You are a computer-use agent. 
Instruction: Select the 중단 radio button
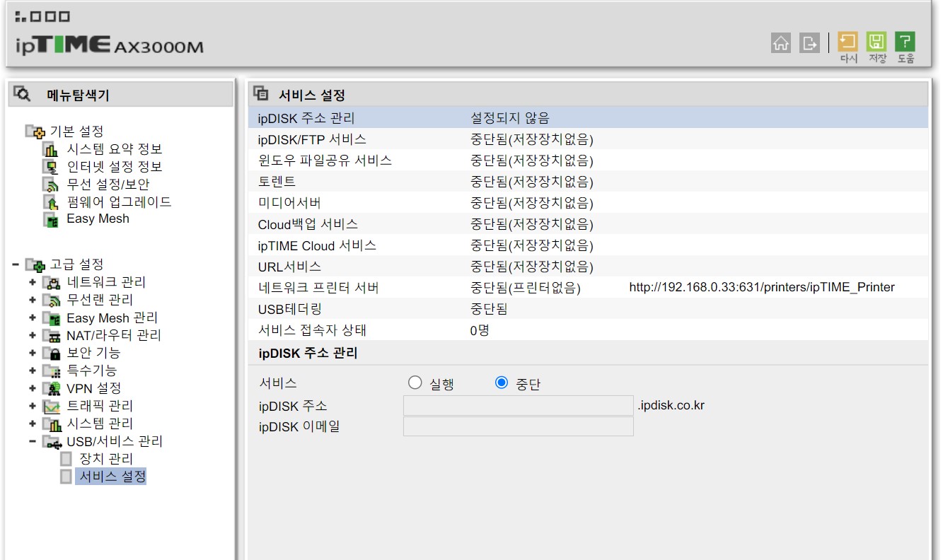502,383
